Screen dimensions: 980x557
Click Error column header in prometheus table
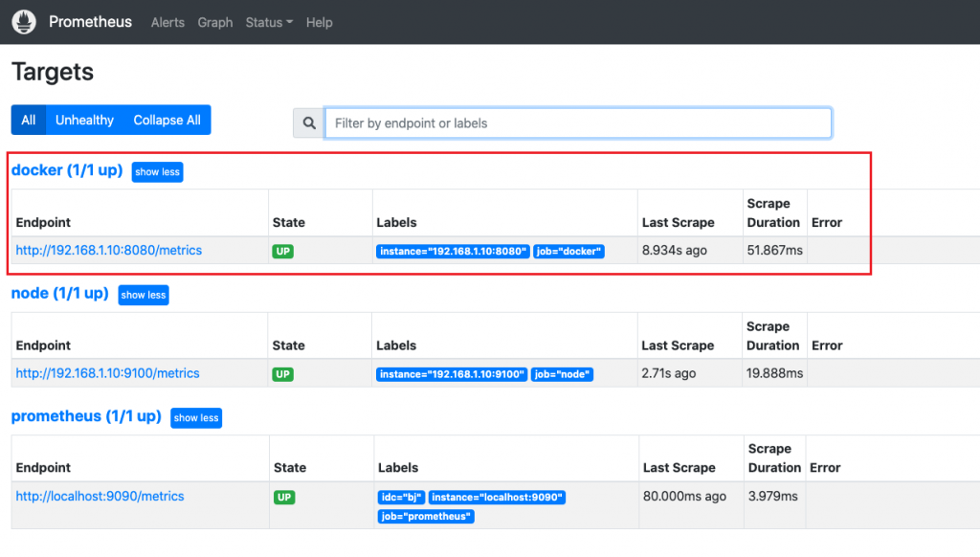click(825, 468)
